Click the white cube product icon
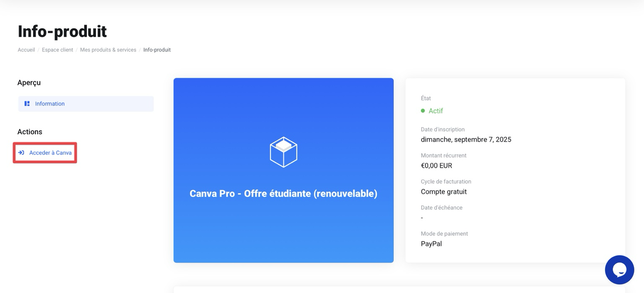The image size is (644, 293). (x=283, y=152)
